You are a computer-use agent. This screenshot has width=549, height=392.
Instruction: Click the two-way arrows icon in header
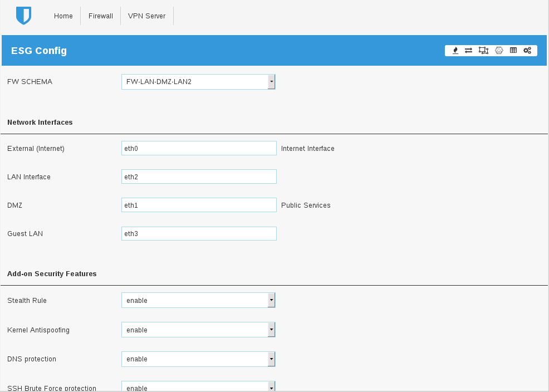pyautogui.click(x=469, y=51)
